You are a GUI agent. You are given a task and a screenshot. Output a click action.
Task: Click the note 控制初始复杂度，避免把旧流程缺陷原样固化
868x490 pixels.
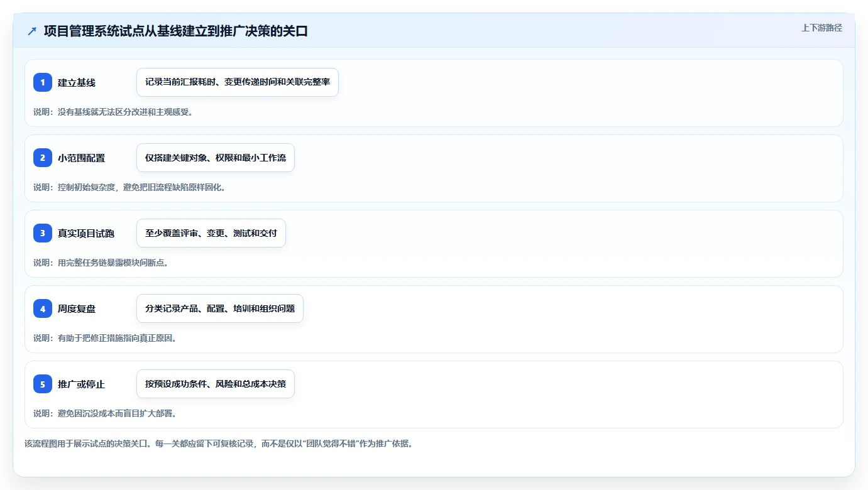pyautogui.click(x=129, y=187)
